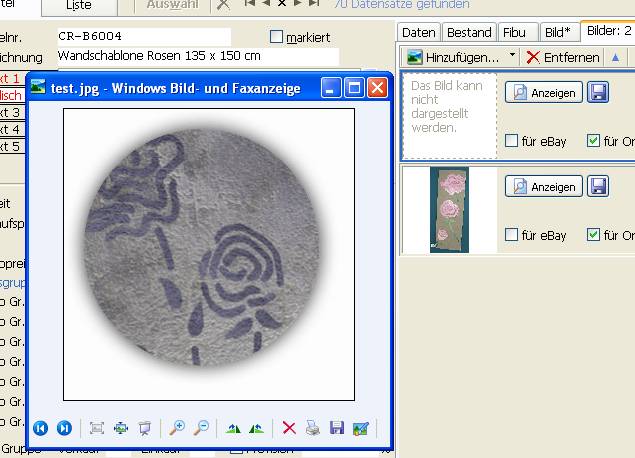Zoom out on test.jpg

click(x=201, y=428)
